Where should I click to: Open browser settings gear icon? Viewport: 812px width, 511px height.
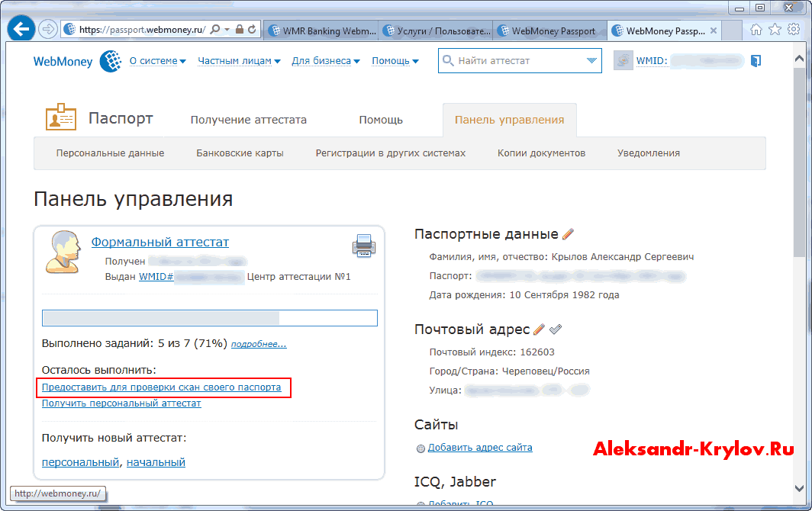[794, 29]
